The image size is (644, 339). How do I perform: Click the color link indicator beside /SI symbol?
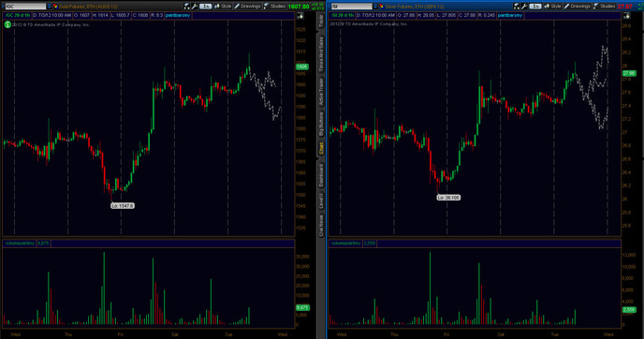click(381, 7)
